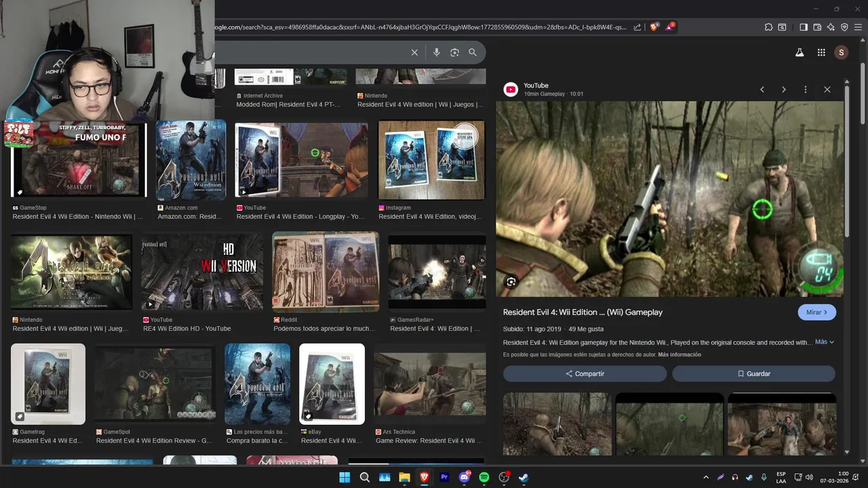Viewport: 868px width, 488px height.
Task: Open the Gametrog Wii case thumbnail
Action: 48,384
